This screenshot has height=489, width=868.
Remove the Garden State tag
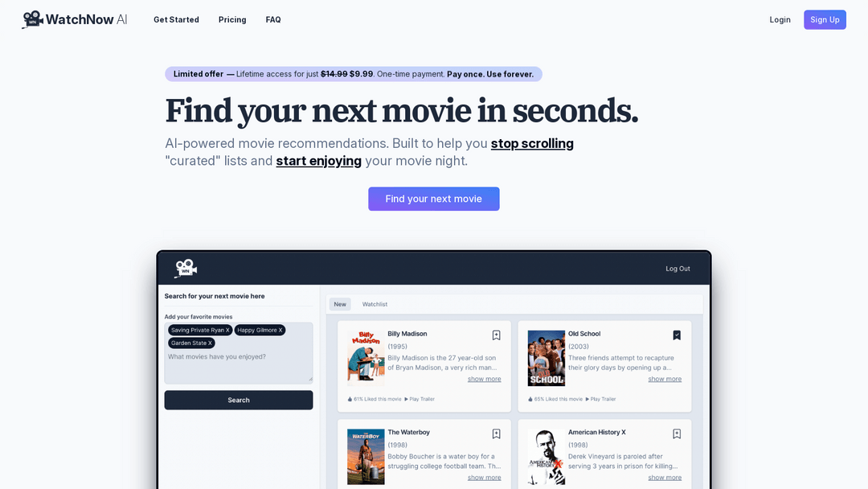point(209,343)
